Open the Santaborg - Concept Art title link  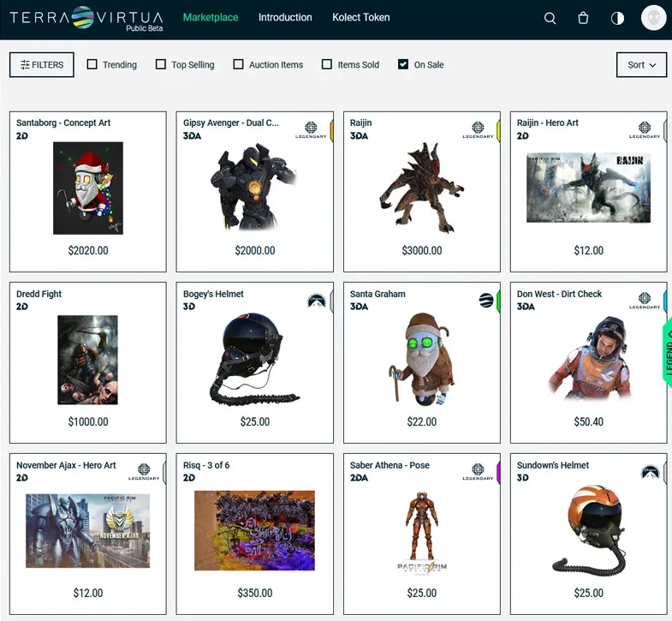tap(63, 122)
